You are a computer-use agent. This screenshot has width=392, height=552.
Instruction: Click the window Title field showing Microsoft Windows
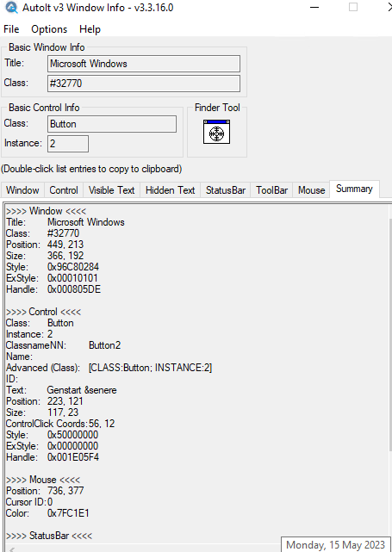click(x=144, y=64)
